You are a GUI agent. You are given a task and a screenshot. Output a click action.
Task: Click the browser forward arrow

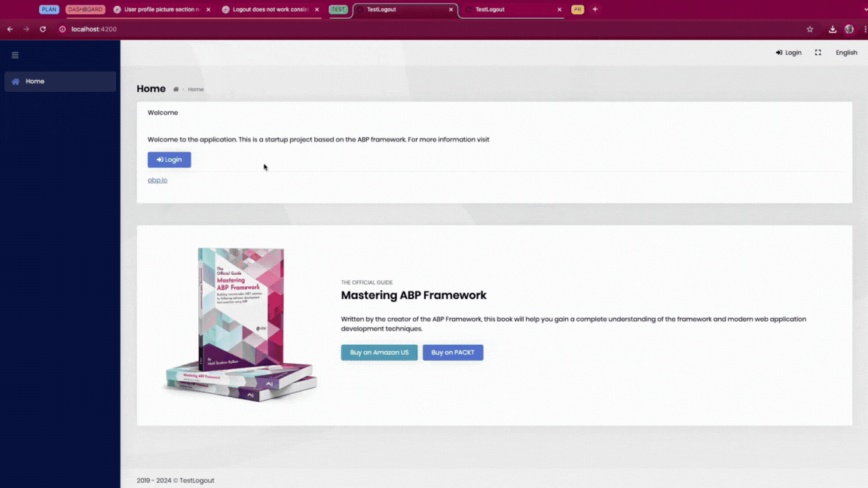[x=26, y=29]
